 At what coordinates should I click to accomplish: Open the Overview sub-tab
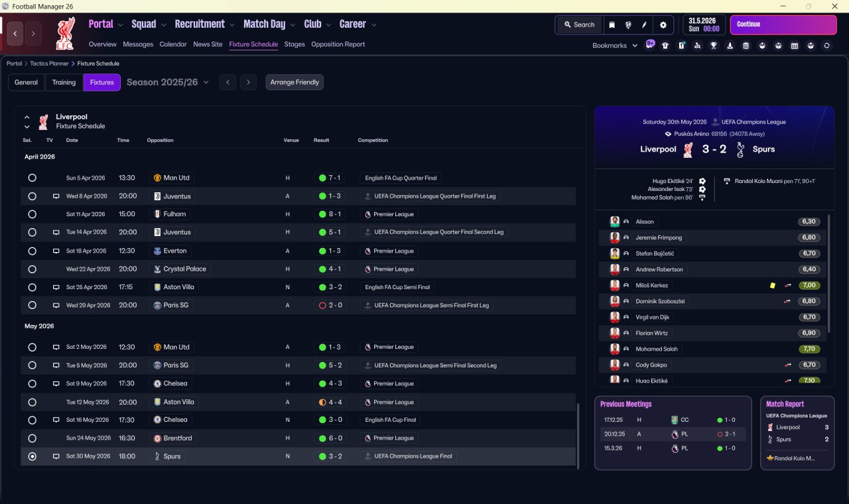coord(103,44)
